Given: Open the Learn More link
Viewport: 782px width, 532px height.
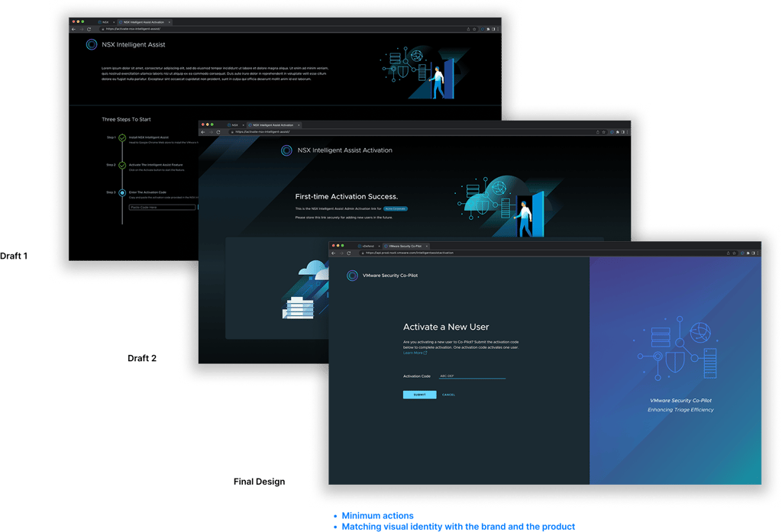Looking at the screenshot, I should point(415,353).
